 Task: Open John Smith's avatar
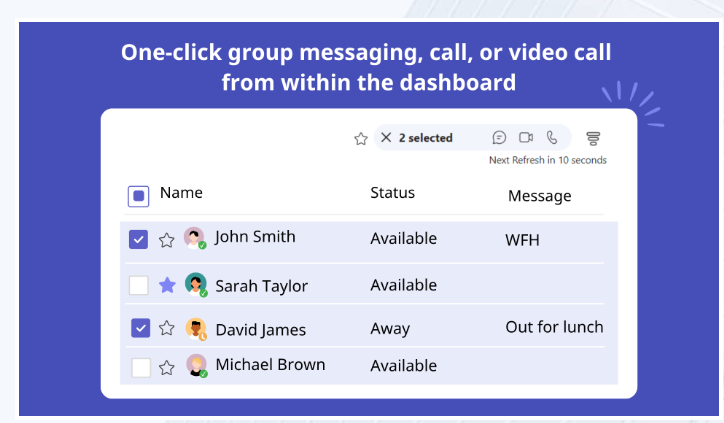194,238
